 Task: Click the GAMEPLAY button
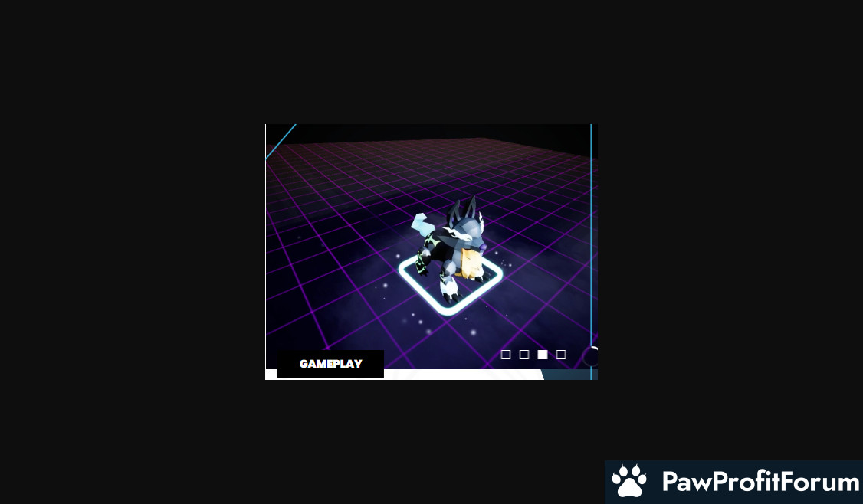330,364
